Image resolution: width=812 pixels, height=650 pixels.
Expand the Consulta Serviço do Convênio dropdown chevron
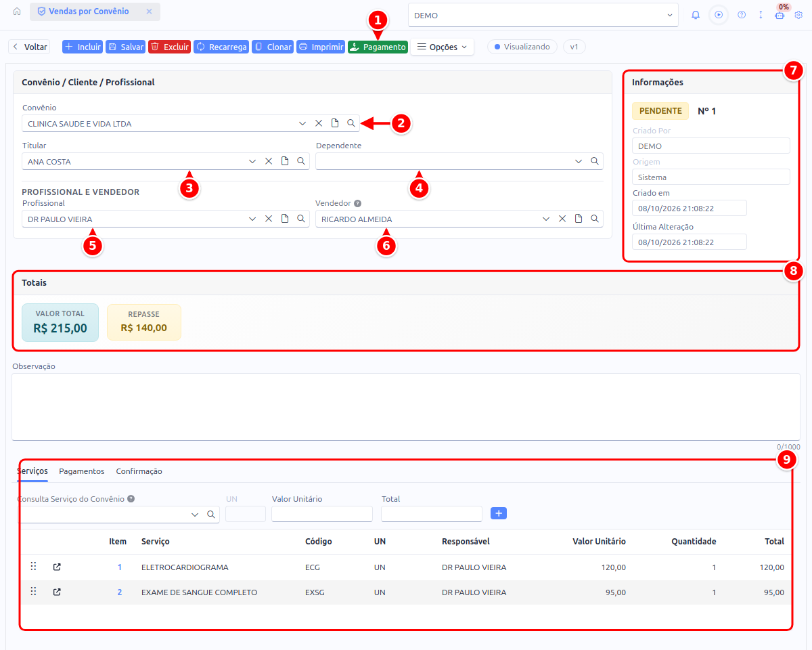[195, 515]
